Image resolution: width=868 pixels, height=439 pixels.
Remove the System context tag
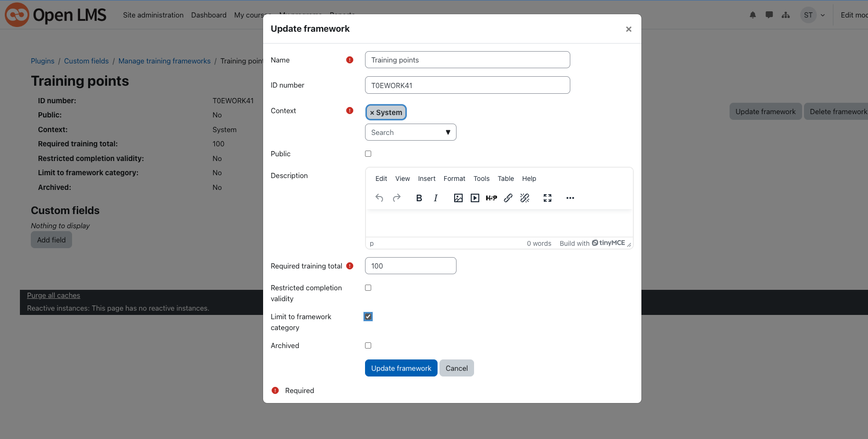(x=386, y=112)
